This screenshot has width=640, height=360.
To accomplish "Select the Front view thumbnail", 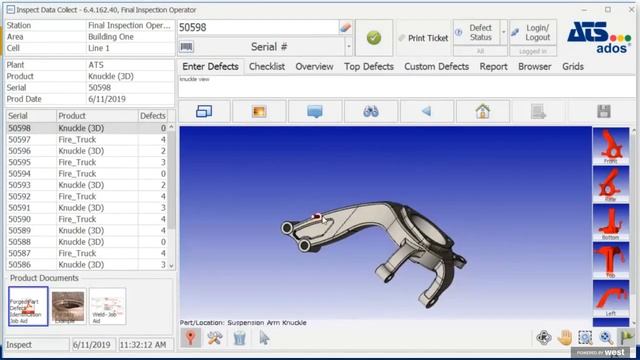I will click(x=611, y=146).
